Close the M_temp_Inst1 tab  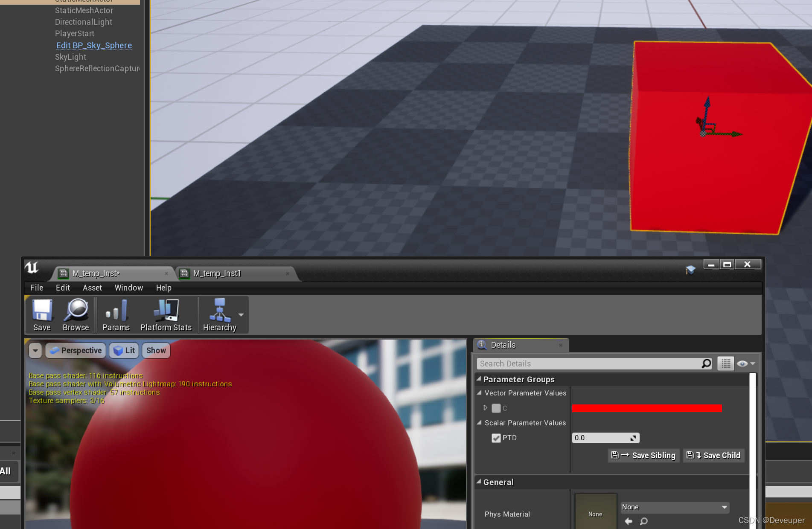tap(288, 273)
